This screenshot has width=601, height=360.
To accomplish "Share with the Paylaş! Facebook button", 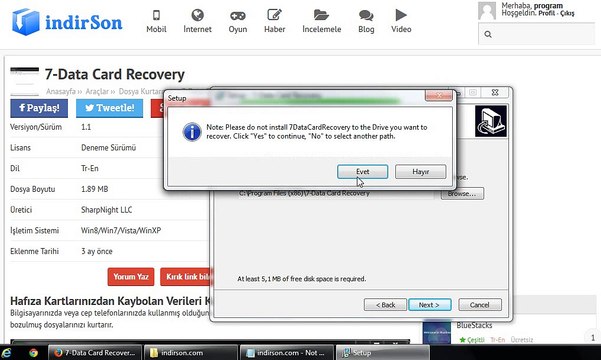I will [x=39, y=108].
